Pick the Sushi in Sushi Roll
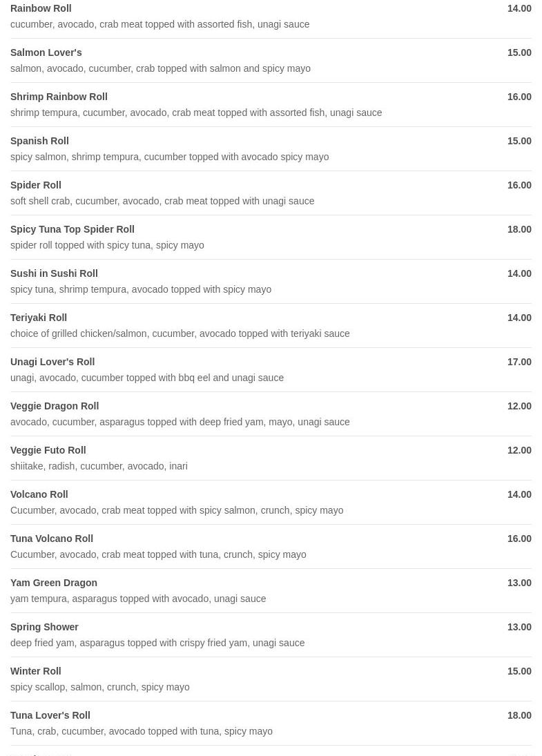542x756 pixels. click(x=271, y=281)
